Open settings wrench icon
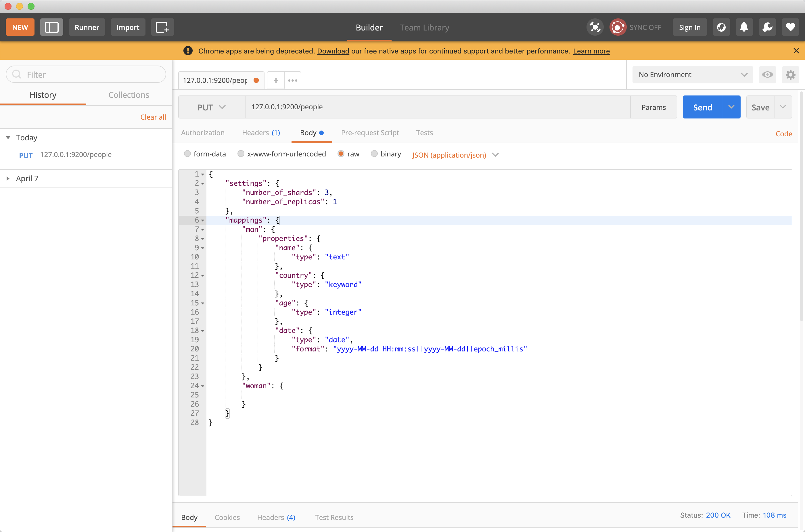This screenshot has height=532, width=805. pos(767,27)
